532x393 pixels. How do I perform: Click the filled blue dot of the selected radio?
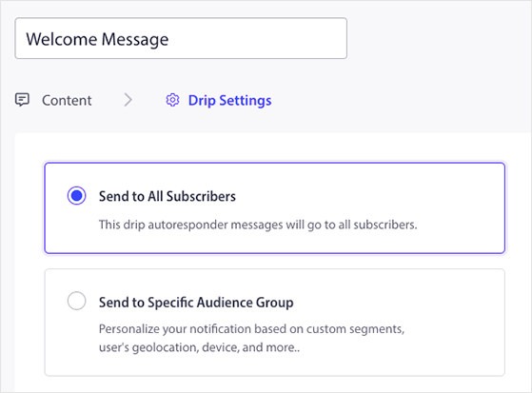click(77, 195)
